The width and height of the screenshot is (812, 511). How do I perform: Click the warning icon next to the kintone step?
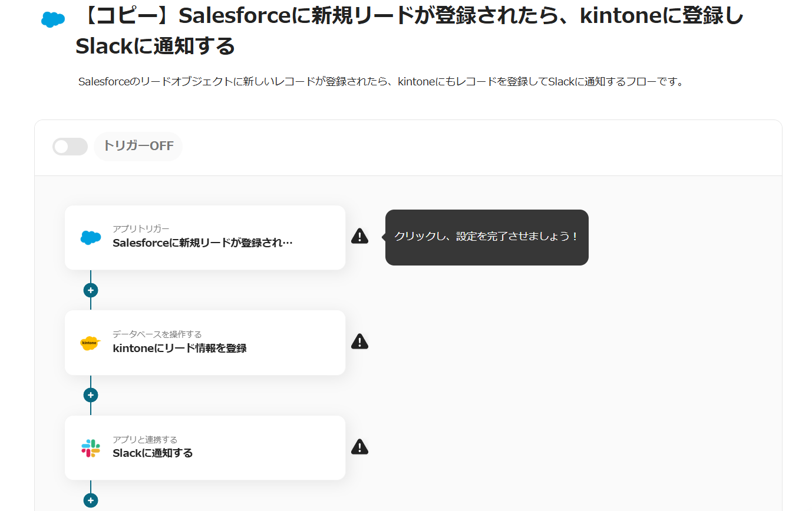click(359, 341)
